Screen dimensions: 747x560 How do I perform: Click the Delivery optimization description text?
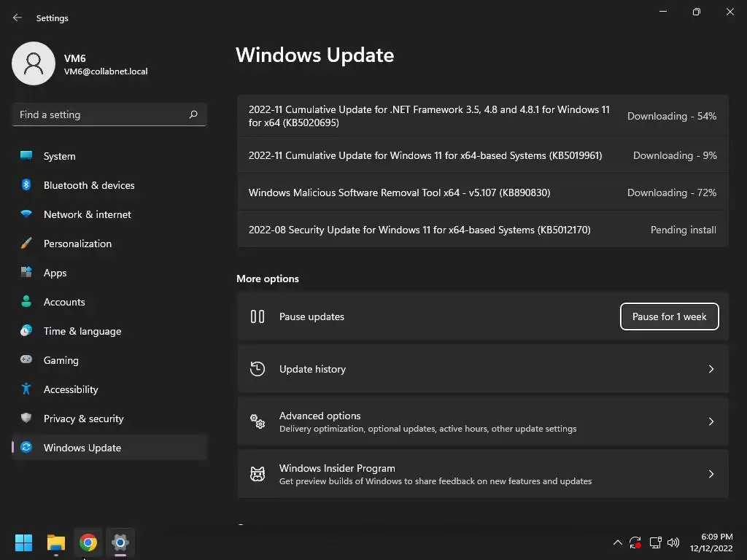pos(427,429)
